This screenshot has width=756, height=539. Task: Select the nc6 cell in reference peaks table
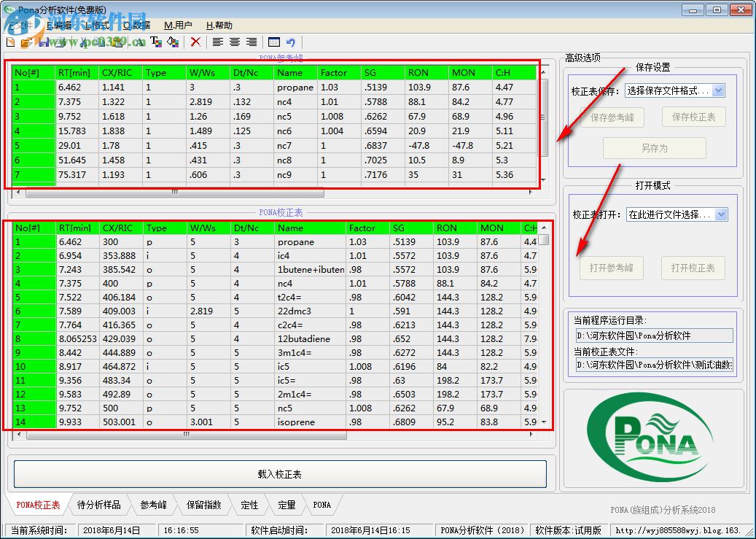(x=296, y=131)
